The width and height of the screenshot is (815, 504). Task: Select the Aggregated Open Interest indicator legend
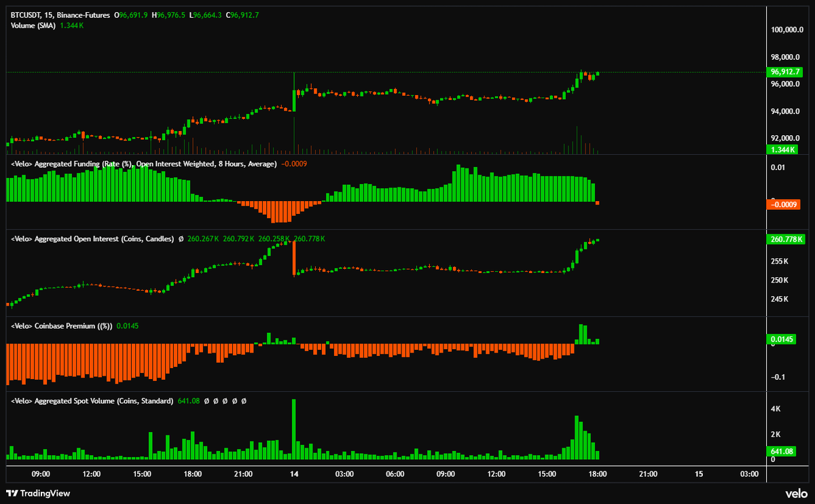(92, 239)
